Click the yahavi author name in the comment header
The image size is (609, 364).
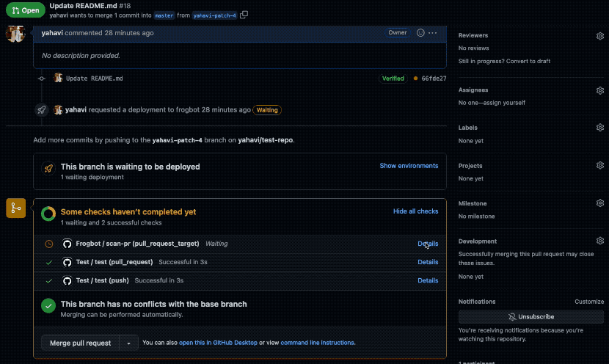pyautogui.click(x=52, y=33)
